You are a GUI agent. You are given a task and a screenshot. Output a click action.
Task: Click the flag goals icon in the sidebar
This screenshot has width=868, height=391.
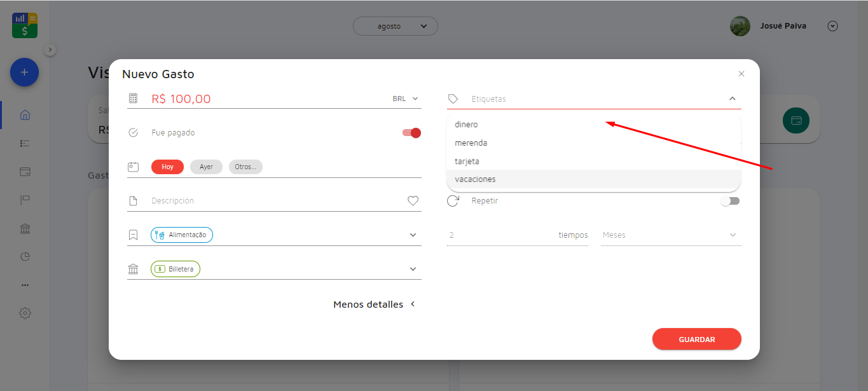click(25, 200)
